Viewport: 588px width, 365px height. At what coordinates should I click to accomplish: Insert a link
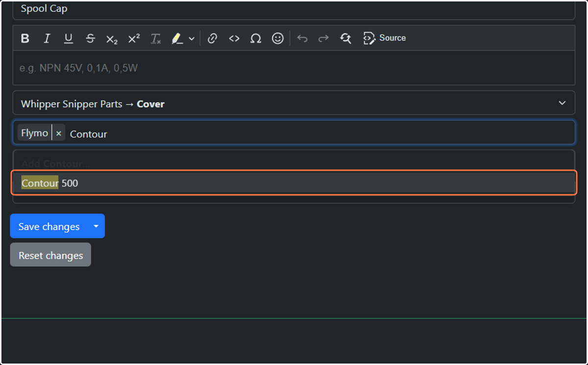pyautogui.click(x=212, y=38)
